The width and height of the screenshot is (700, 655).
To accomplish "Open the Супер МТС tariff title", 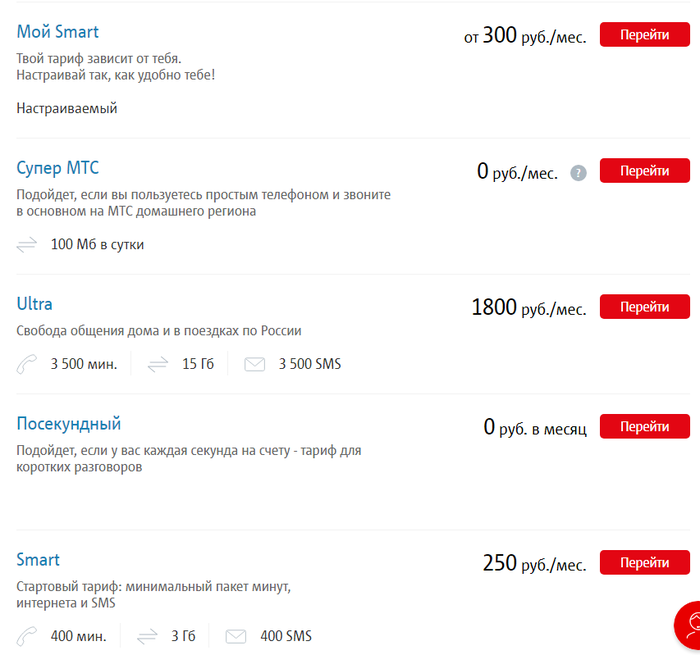I will pos(58,168).
